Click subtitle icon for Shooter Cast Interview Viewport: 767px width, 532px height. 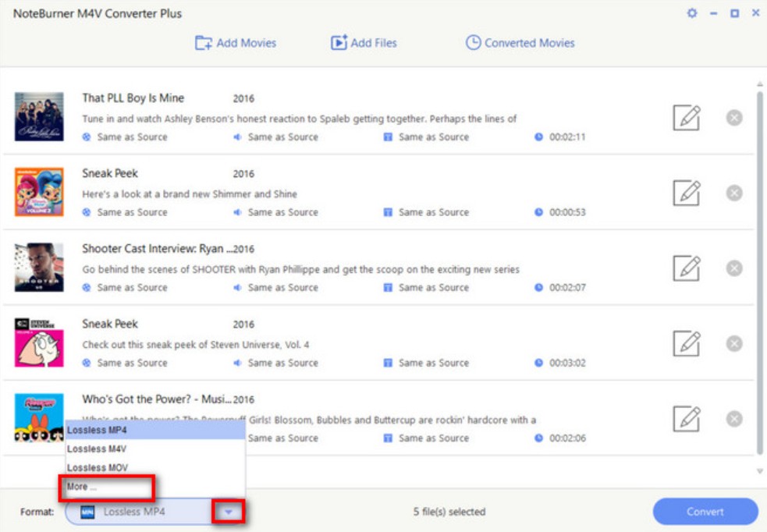pos(388,288)
